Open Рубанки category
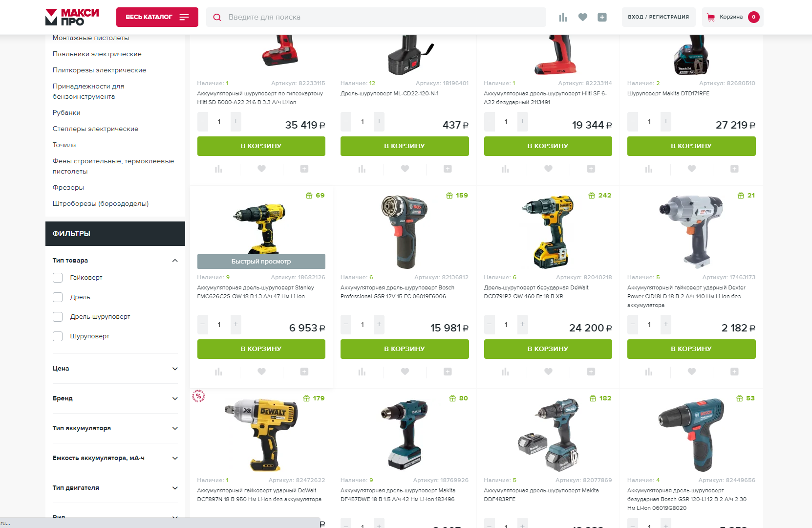The height and width of the screenshot is (528, 812). tap(66, 113)
